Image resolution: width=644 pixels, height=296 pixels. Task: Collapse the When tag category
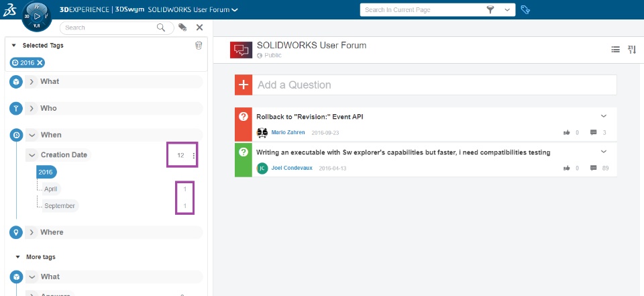tap(32, 135)
